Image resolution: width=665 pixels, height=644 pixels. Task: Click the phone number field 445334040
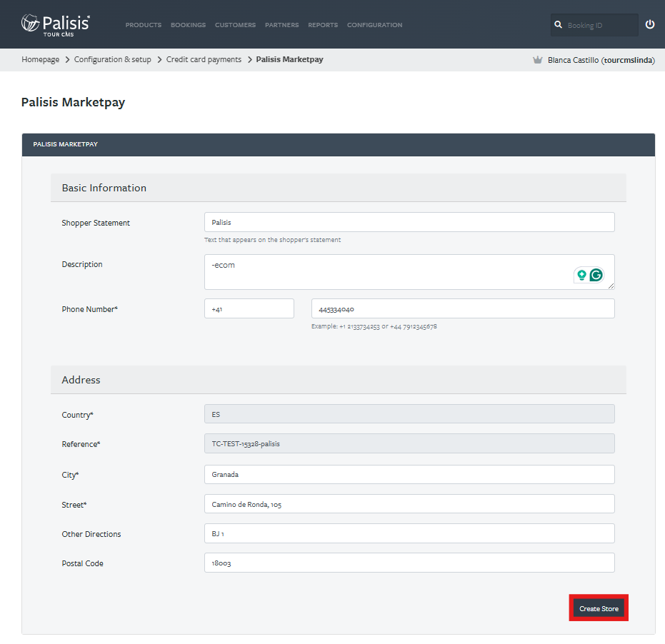463,308
